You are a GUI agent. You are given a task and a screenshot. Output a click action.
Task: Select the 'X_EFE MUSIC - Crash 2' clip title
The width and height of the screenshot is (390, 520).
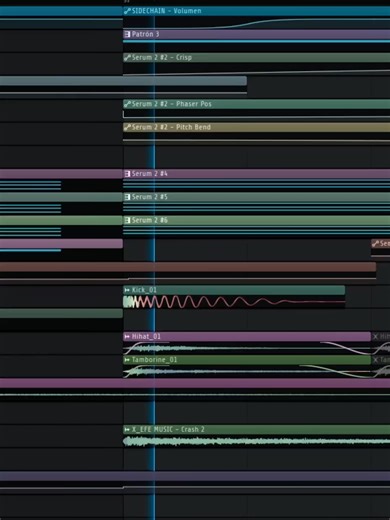168,430
